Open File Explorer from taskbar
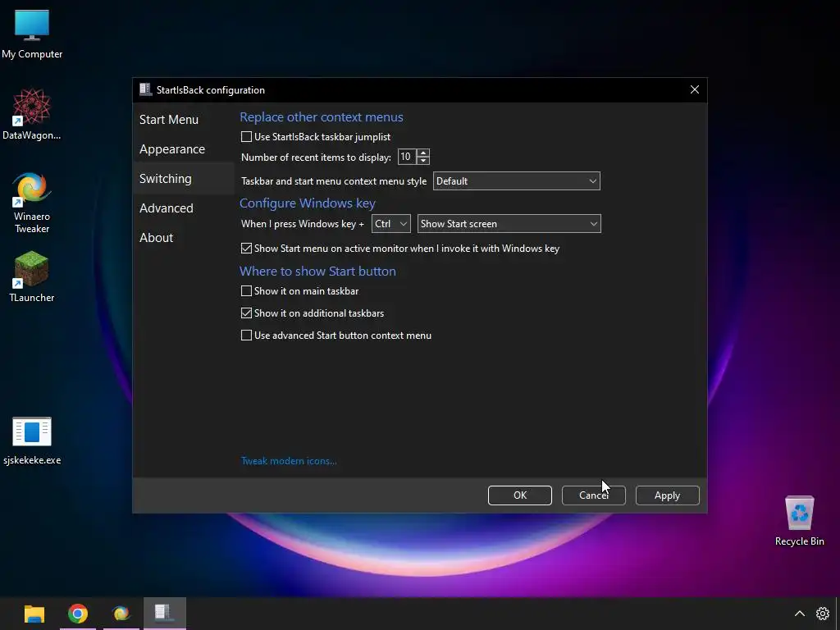 coord(34,614)
